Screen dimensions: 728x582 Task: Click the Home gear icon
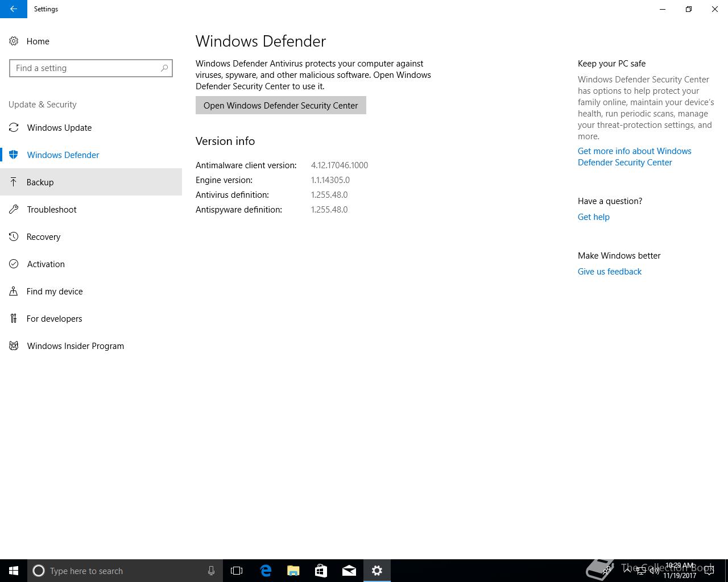click(14, 41)
